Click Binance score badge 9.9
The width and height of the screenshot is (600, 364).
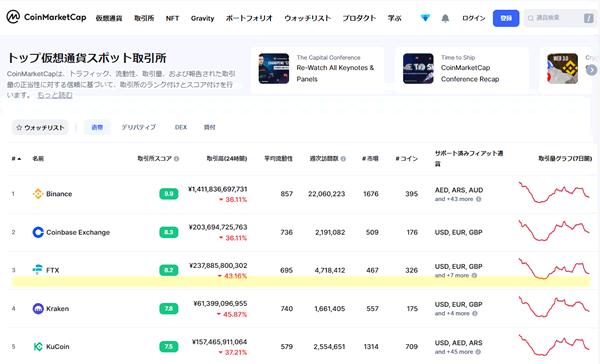pyautogui.click(x=169, y=194)
